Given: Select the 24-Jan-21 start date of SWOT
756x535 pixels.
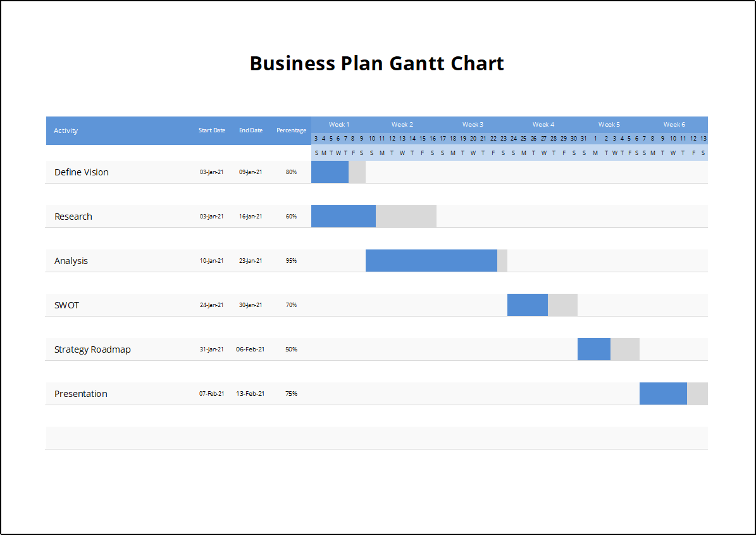Looking at the screenshot, I should point(211,305).
